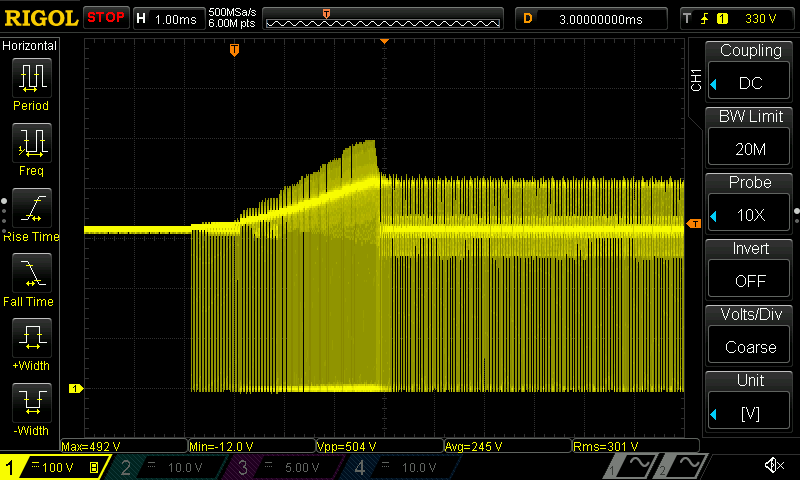Viewport: 800px width, 480px height.
Task: Click the Avg=245 V measurement
Action: [x=474, y=447]
